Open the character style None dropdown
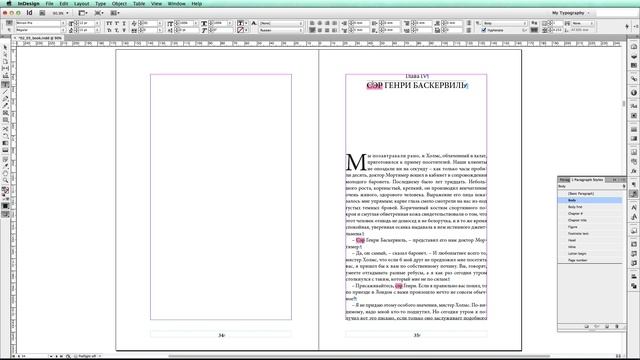The height and width of the screenshot is (360, 640). [281, 23]
